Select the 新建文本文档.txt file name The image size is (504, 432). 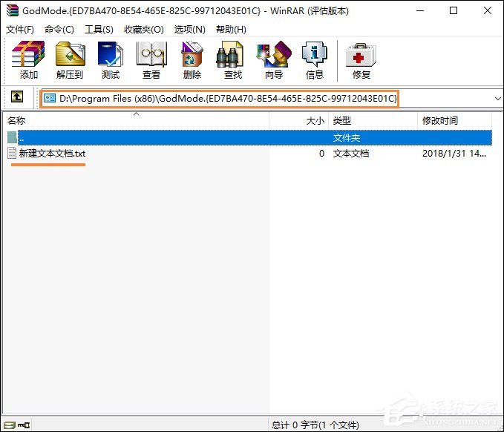52,154
